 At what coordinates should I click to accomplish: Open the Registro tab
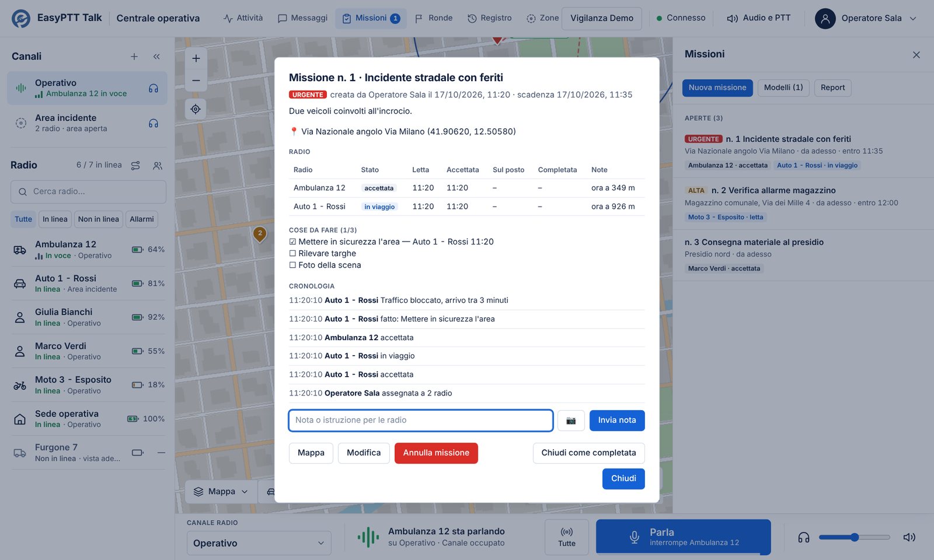click(x=490, y=19)
